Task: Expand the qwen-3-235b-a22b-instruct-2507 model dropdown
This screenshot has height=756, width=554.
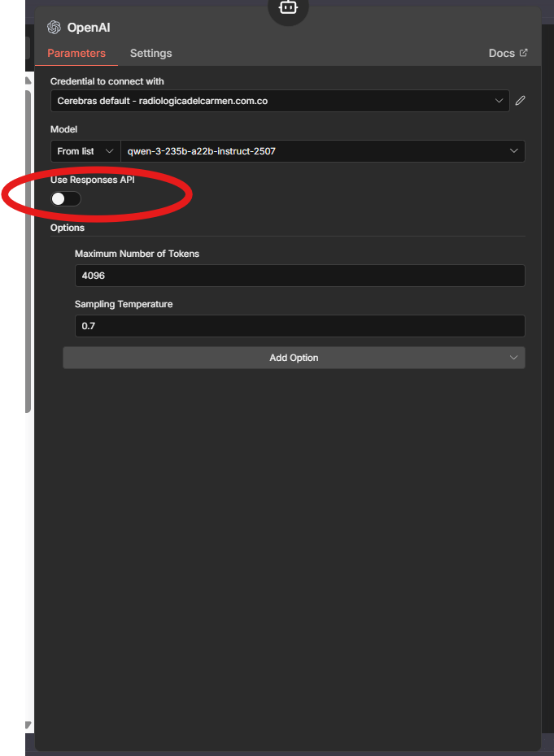Action: (322, 151)
